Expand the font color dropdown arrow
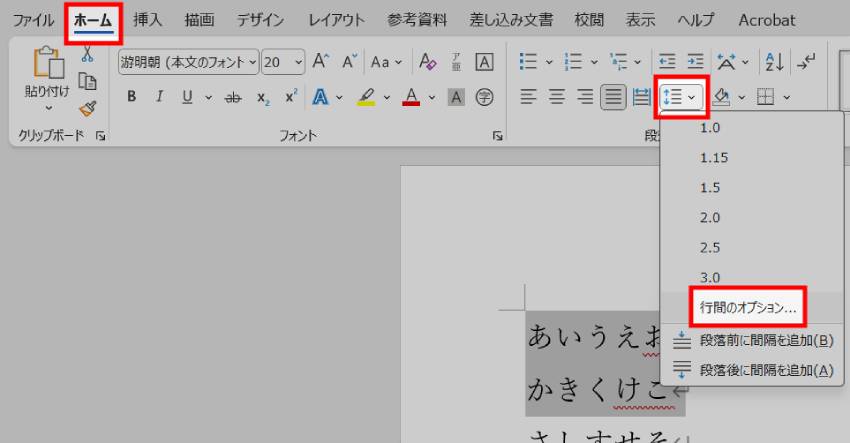The width and height of the screenshot is (850, 443). (432, 98)
